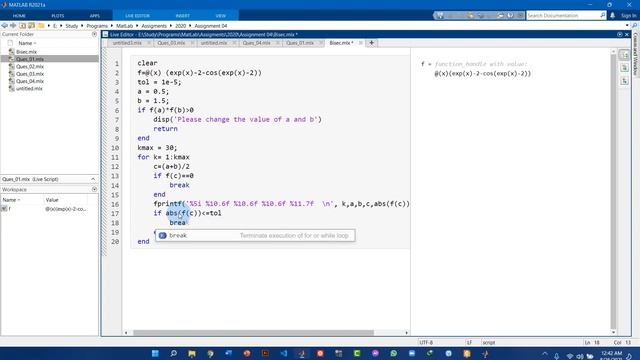640x360 pixels.
Task: Click the Value column header in Workspace
Action: pyautogui.click(x=52, y=200)
